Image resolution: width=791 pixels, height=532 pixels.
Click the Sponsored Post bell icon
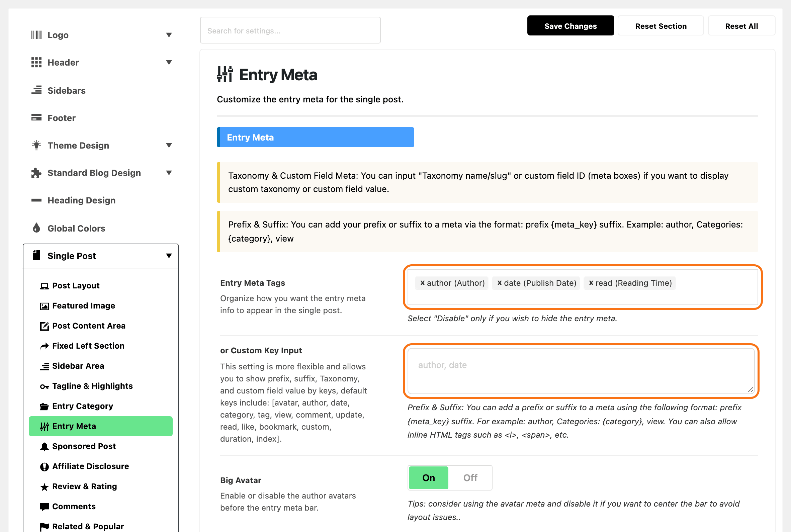click(45, 446)
